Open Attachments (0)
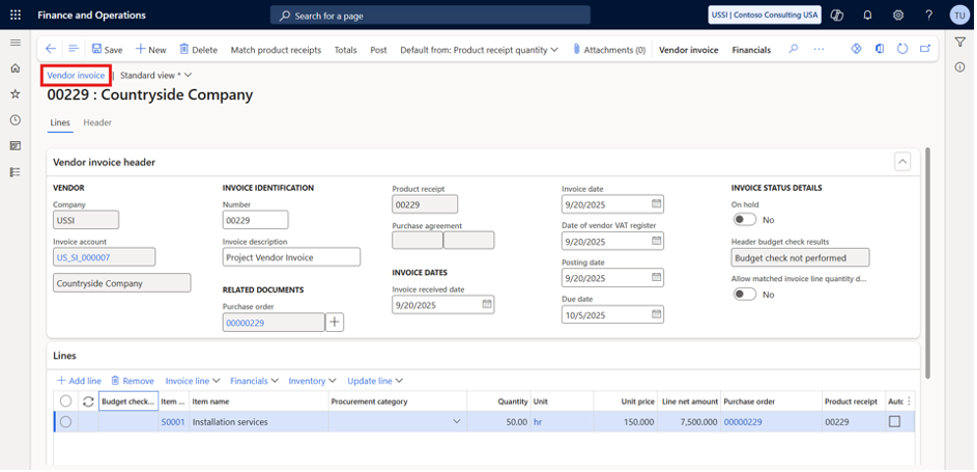Image resolution: width=977 pixels, height=472 pixels. 609,50
